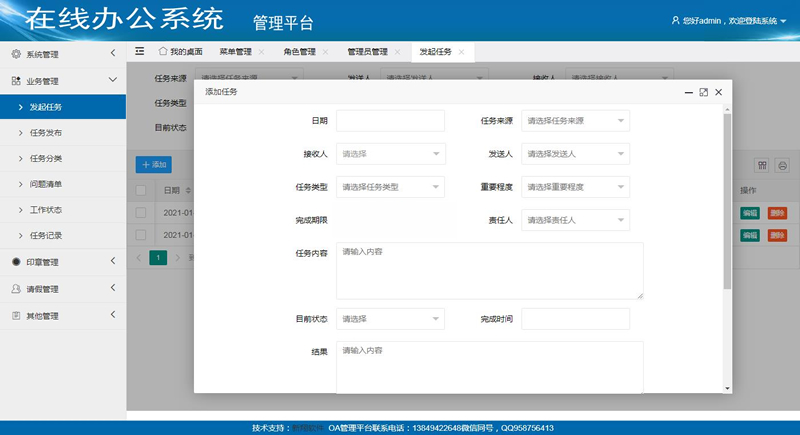Click the 系统管理 gear icon in sidebar
This screenshot has height=435, width=800.
16,54
